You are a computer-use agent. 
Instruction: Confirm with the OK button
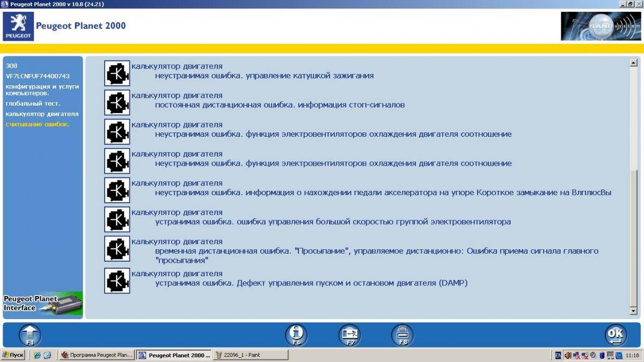pos(616,335)
